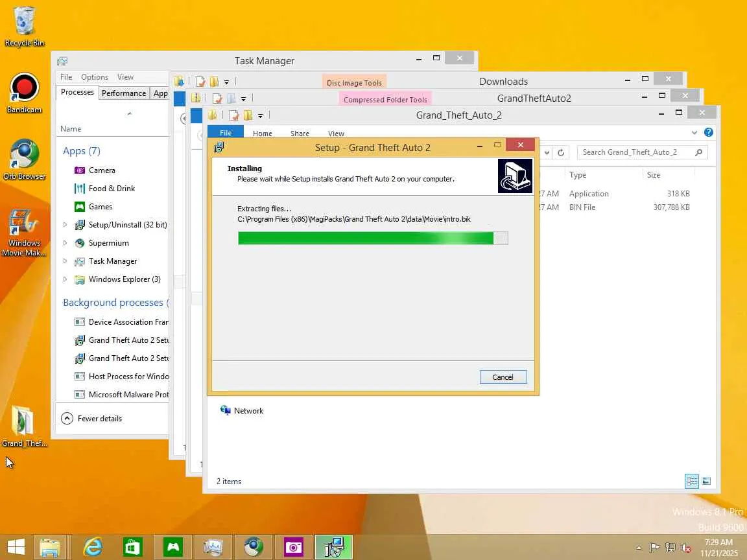This screenshot has height=560, width=747.
Task: Open the Games app on taskbar
Action: coord(173,547)
